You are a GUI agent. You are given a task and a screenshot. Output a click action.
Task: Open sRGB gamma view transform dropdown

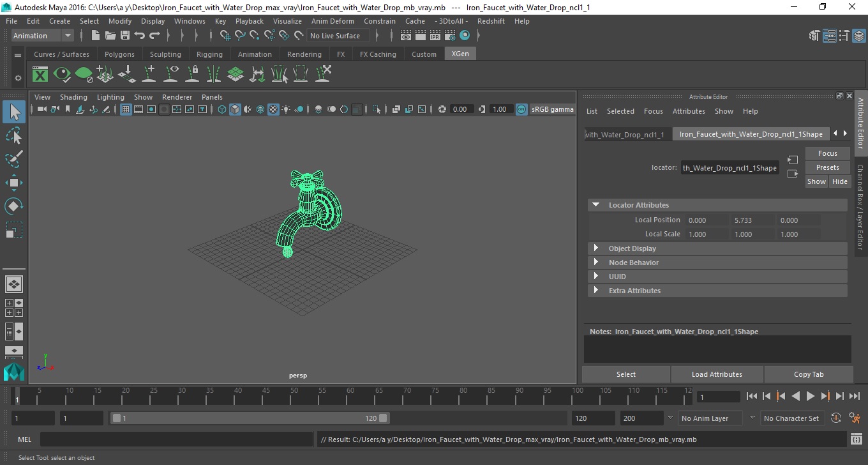[x=552, y=110]
